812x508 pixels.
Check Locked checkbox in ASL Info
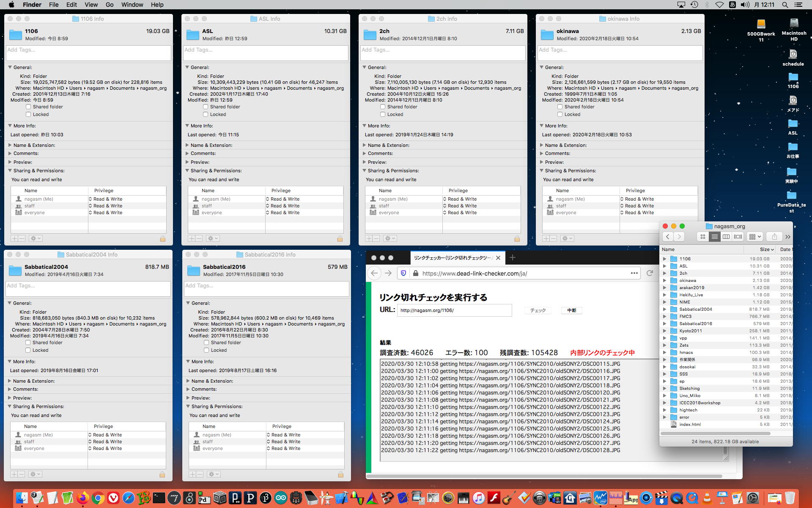[x=206, y=114]
